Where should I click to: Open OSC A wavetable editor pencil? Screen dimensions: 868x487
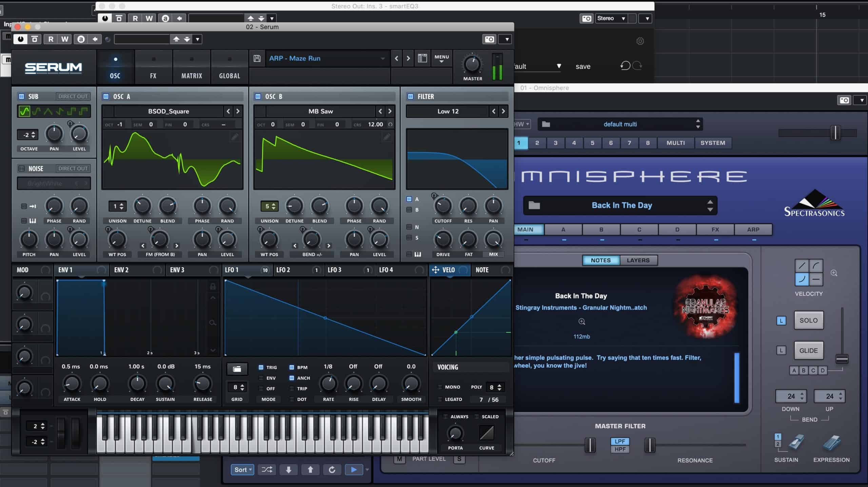pos(235,137)
